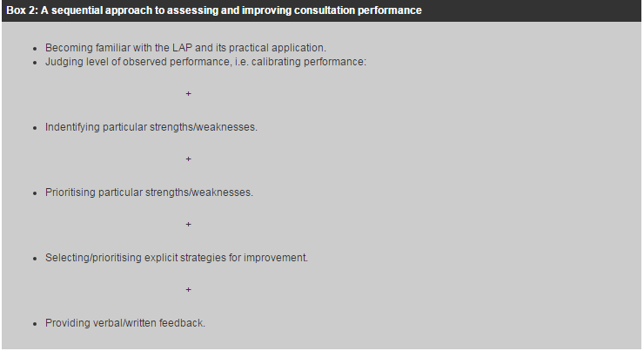This screenshot has height=351, width=644.
Task: Select 'Providing verbal/written feedback' text
Action: click(125, 323)
